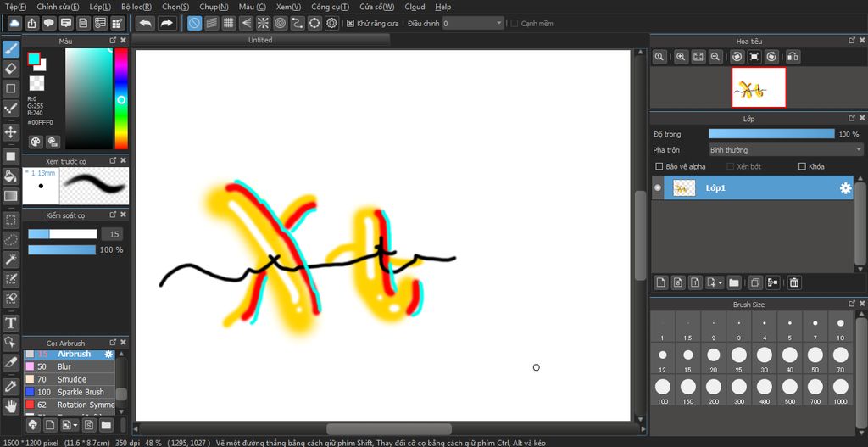Activate the Lasso selection tool
Viewport: 868px width, 447px height.
[10, 240]
